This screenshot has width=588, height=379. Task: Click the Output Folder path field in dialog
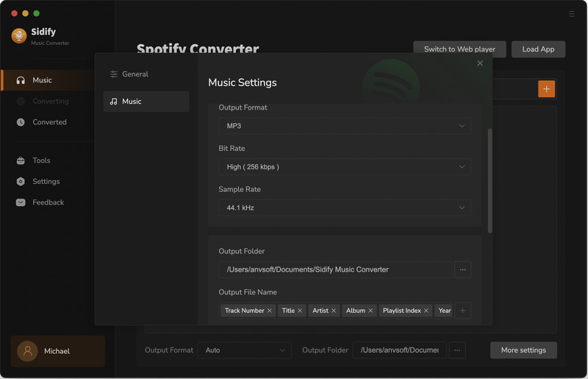(335, 269)
